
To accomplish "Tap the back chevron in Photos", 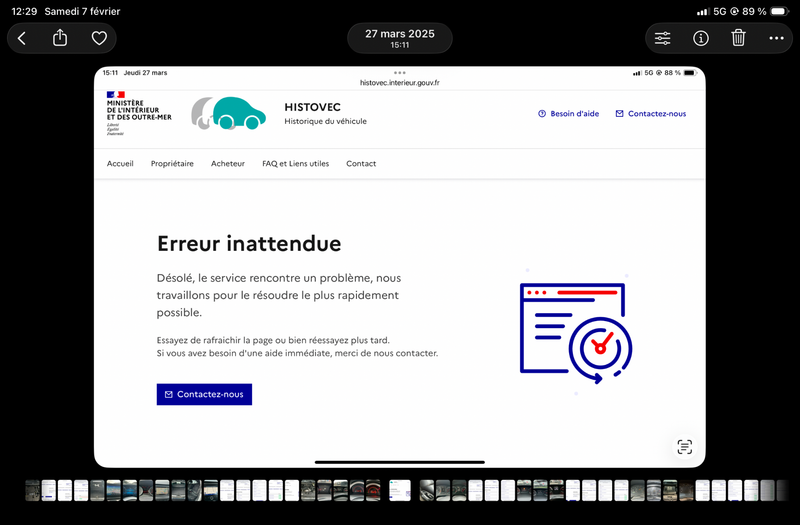I will tap(22, 38).
